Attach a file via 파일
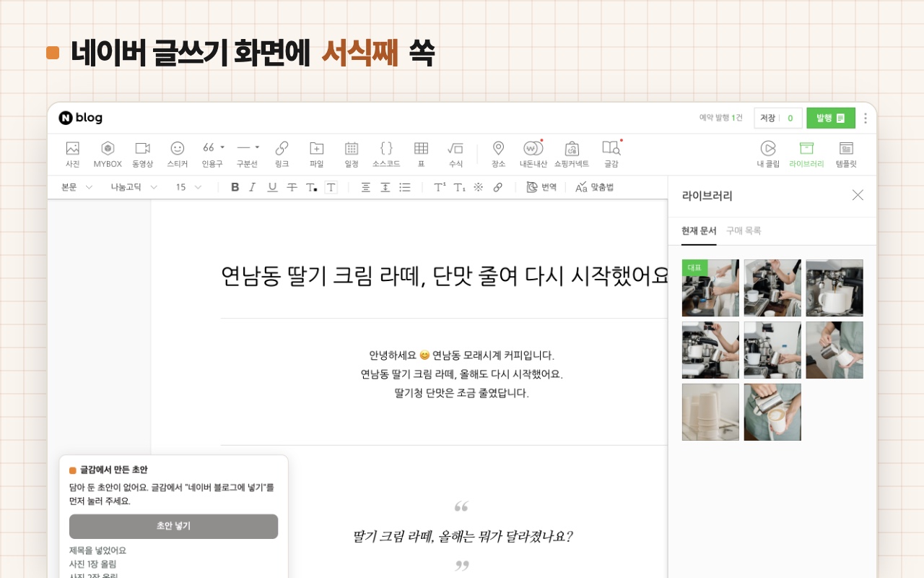Screen dimensions: 924x578 316,154
